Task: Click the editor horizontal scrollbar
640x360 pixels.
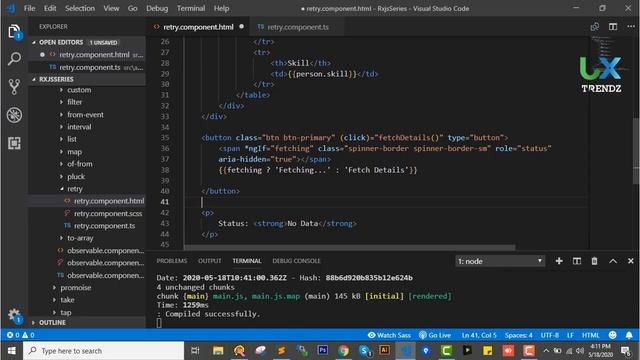Action: click(349, 247)
